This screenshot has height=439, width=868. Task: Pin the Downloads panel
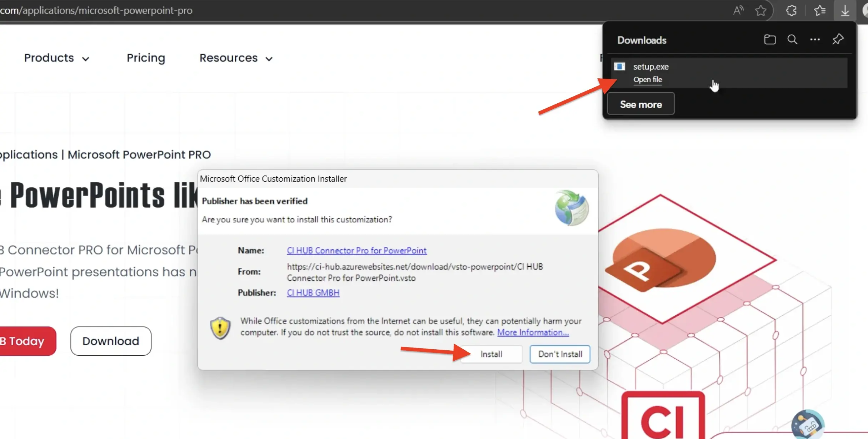(x=838, y=39)
